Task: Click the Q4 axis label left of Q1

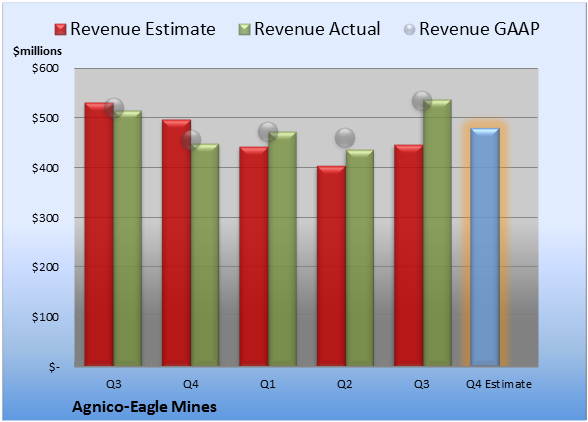Action: pos(190,384)
